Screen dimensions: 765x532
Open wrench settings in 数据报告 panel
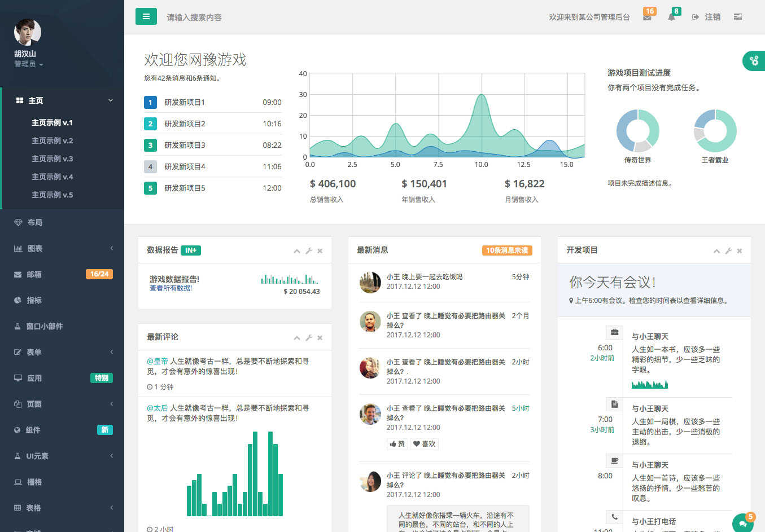coord(309,251)
